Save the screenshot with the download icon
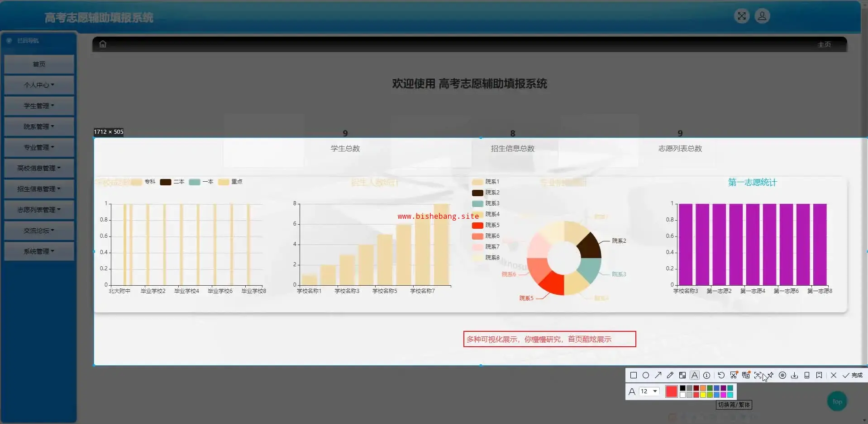Viewport: 868px width, 424px height. [795, 375]
